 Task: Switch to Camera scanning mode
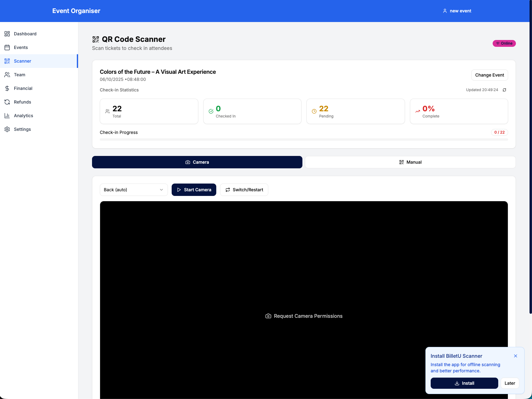tap(197, 162)
